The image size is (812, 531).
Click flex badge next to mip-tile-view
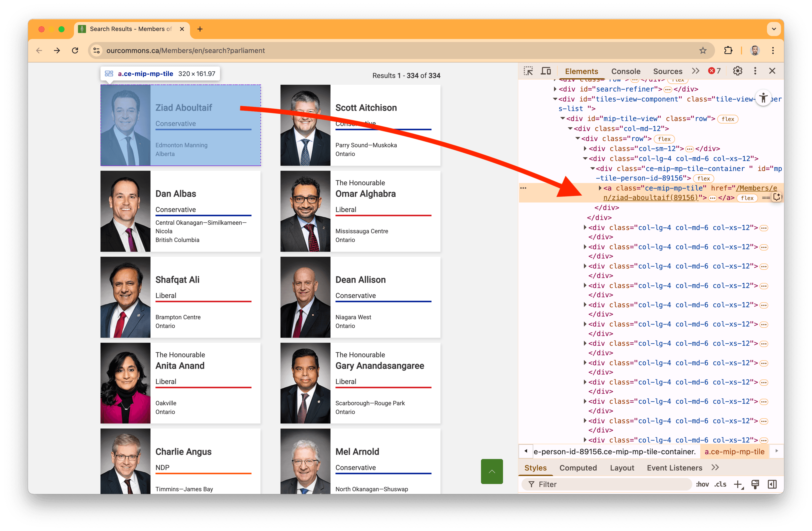pos(728,119)
